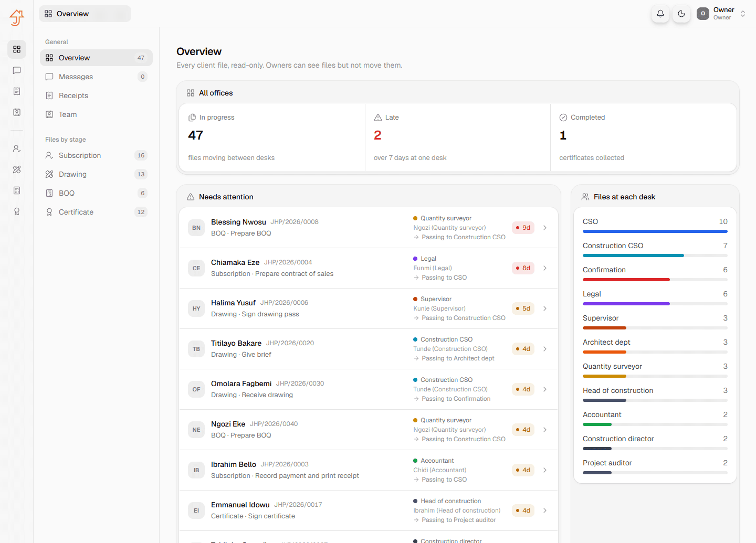This screenshot has width=756, height=543.
Task: Expand the Owner account menu chevron
Action: coord(743,14)
